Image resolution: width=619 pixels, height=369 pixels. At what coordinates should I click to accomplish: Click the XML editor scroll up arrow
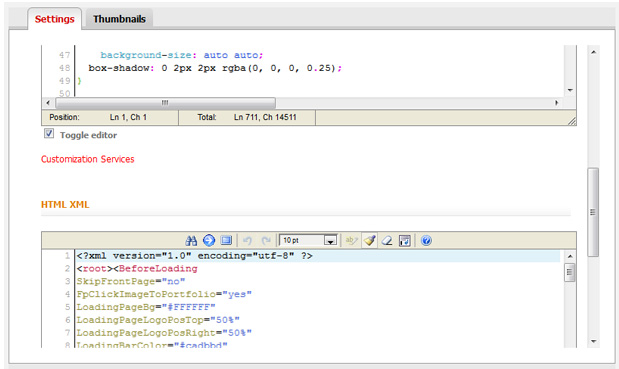point(570,257)
